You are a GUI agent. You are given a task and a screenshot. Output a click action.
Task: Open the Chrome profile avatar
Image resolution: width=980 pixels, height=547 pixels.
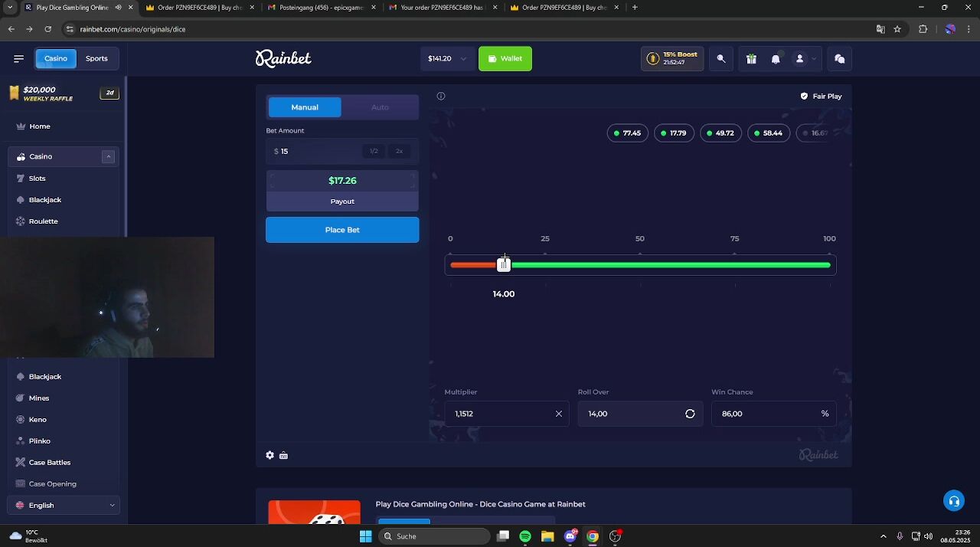(x=950, y=29)
